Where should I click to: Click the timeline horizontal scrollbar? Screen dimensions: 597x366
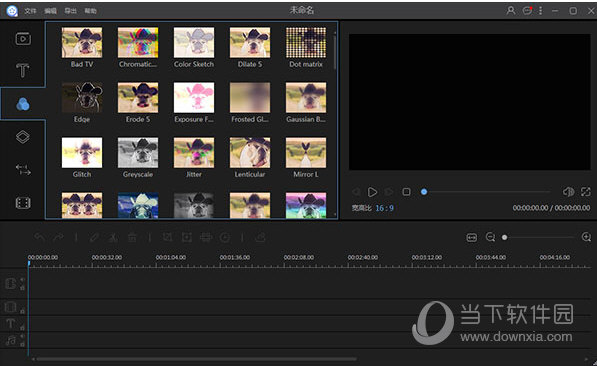coord(197,359)
